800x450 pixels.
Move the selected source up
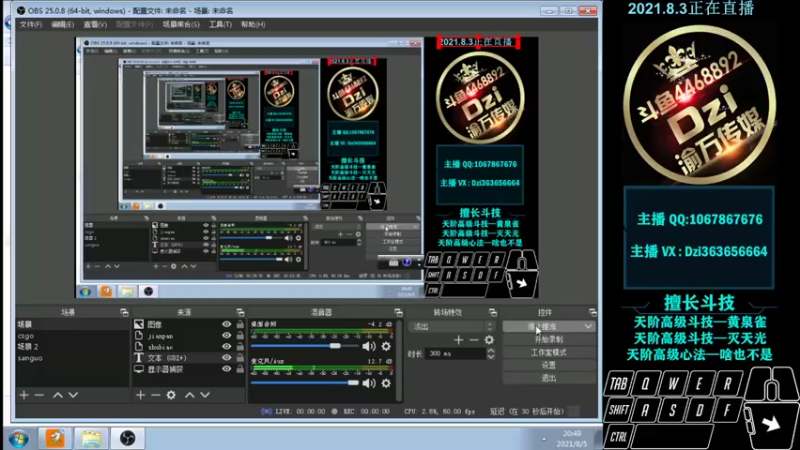pyautogui.click(x=190, y=395)
